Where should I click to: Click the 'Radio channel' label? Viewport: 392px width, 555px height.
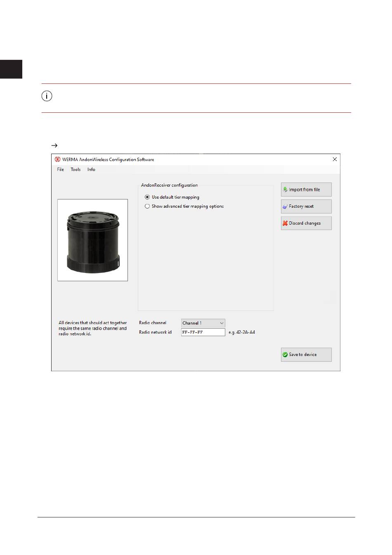153,323
